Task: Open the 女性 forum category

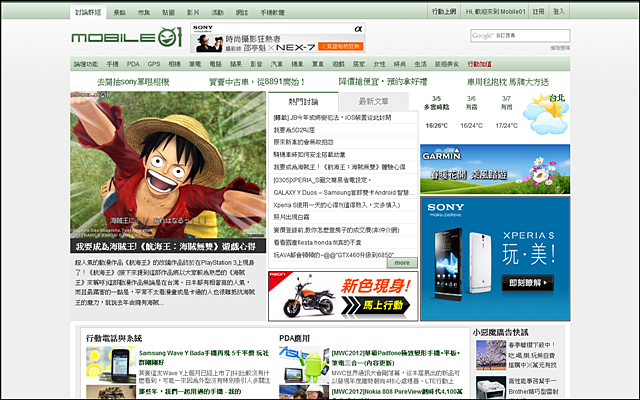Action: click(x=379, y=64)
